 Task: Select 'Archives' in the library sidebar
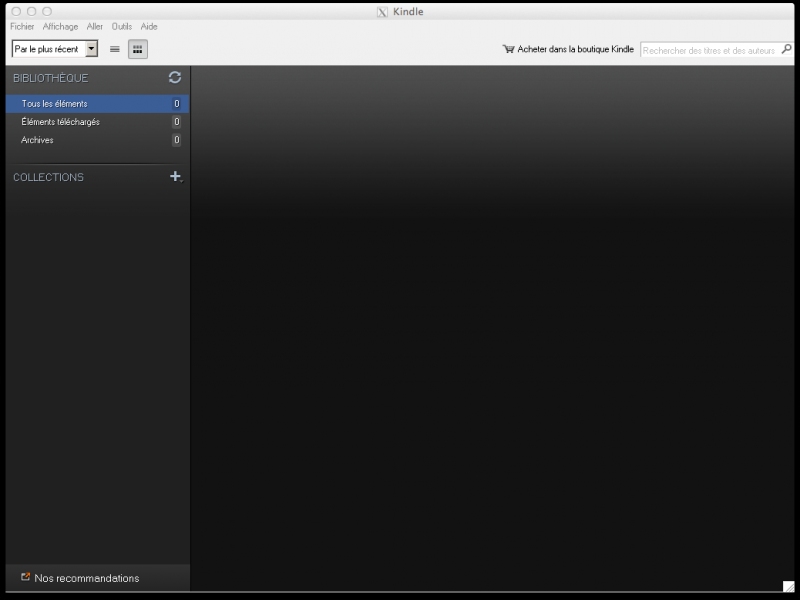click(37, 140)
